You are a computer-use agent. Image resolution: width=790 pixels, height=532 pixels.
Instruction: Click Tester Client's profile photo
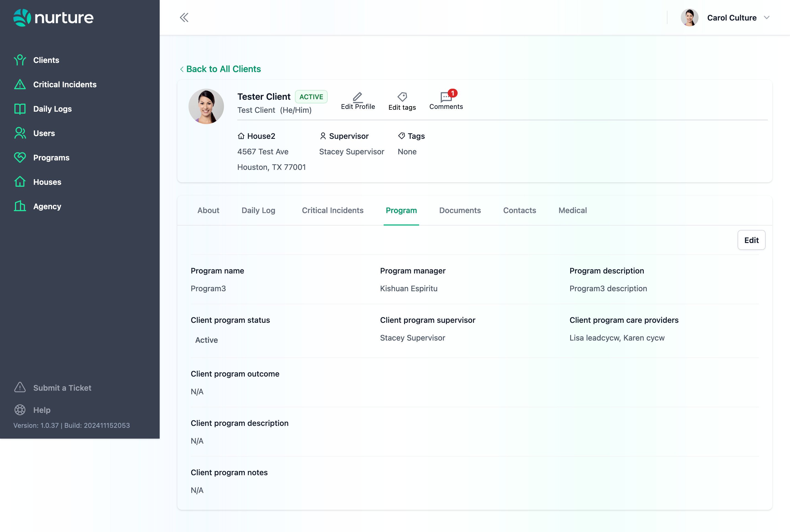click(206, 106)
